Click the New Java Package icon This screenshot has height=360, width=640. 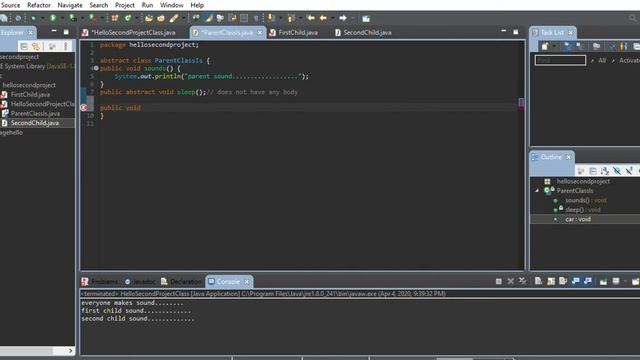pos(115,18)
